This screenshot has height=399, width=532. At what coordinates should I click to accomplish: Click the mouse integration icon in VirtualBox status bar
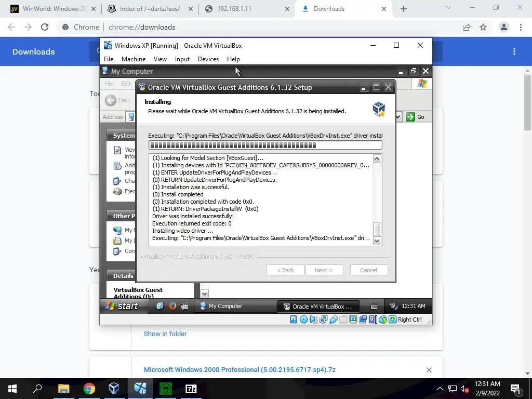pyautogui.click(x=383, y=320)
